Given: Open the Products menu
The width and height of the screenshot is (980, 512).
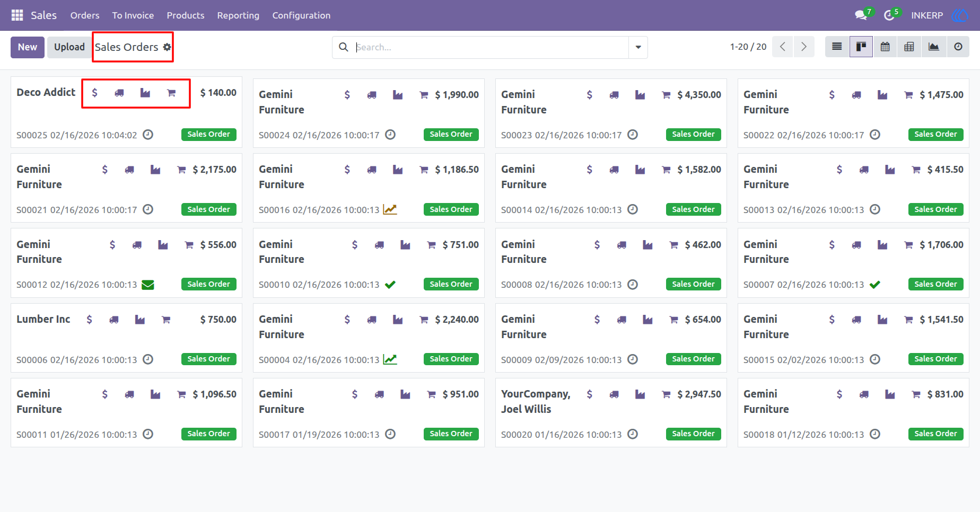Looking at the screenshot, I should pos(186,15).
